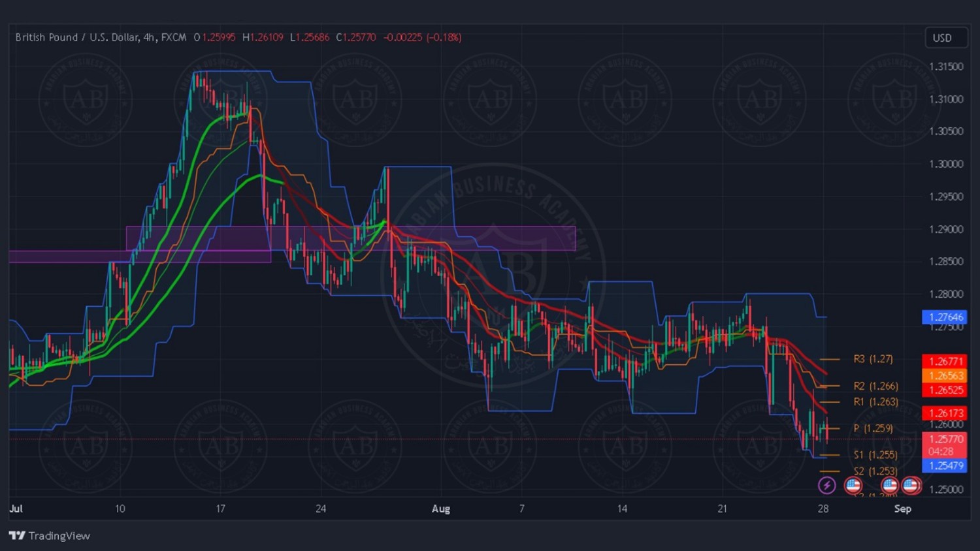
Task: Click the purple lightning bolt event icon
Action: coord(826,485)
